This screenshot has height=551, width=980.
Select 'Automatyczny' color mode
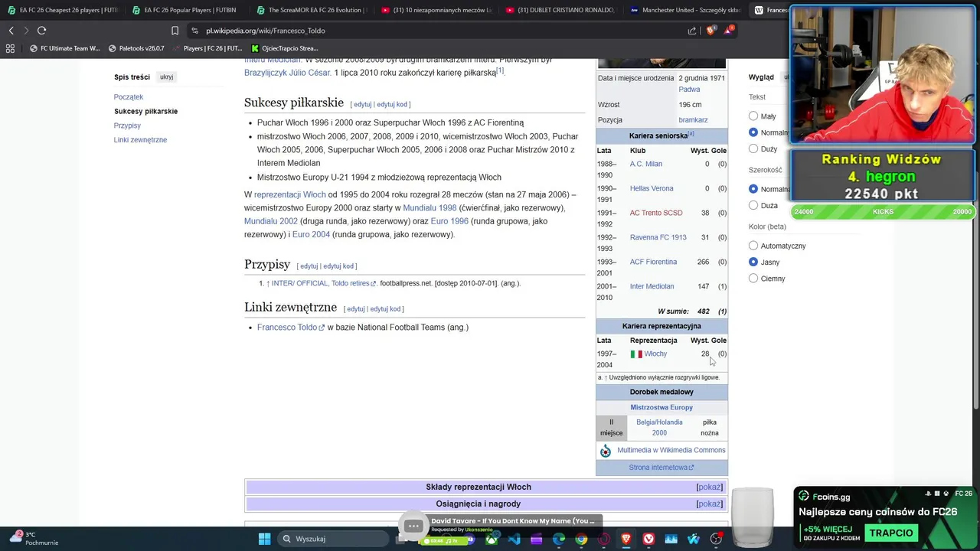point(753,246)
